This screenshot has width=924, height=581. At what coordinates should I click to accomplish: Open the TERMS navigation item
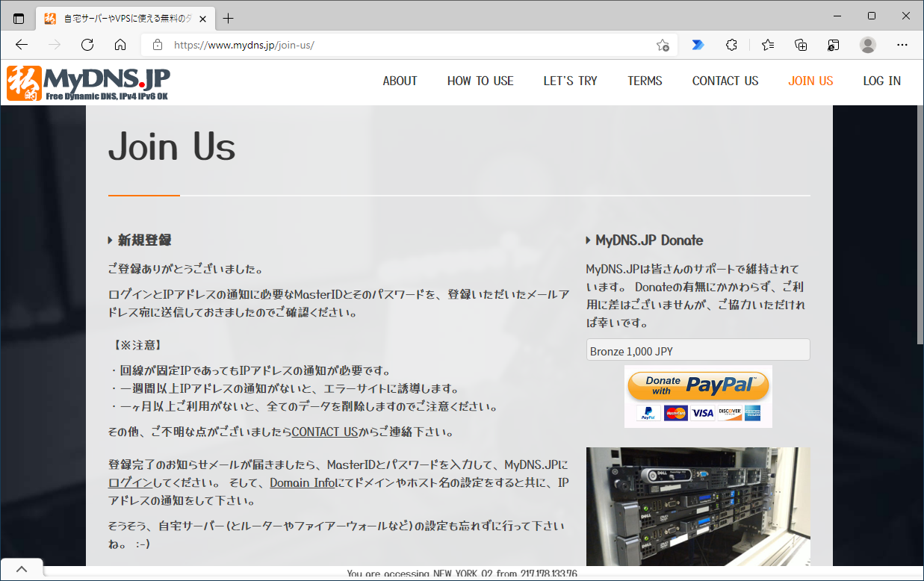[644, 81]
